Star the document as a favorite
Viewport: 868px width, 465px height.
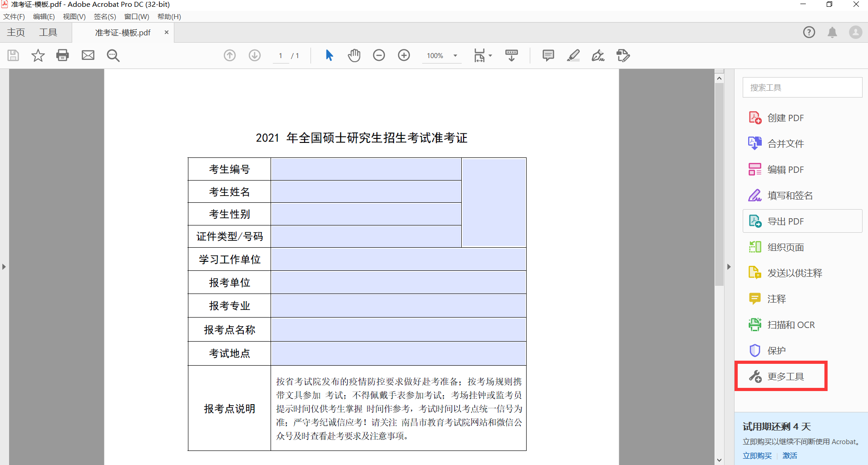point(38,55)
